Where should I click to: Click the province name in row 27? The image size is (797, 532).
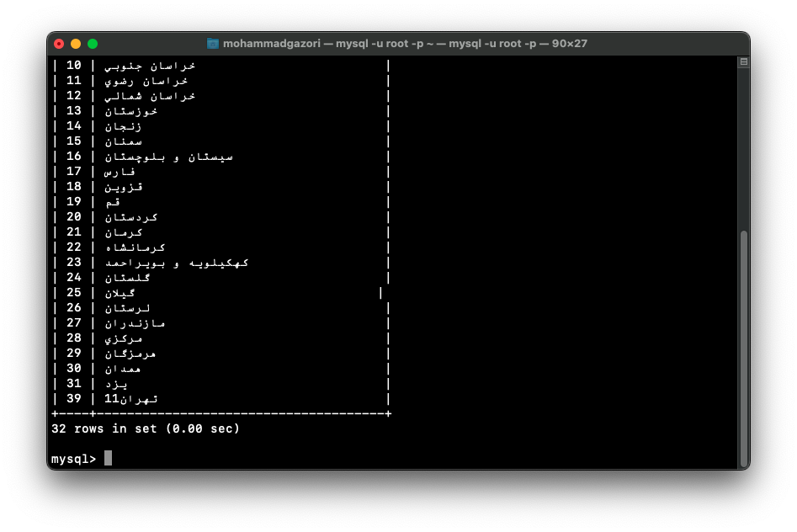click(x=135, y=323)
